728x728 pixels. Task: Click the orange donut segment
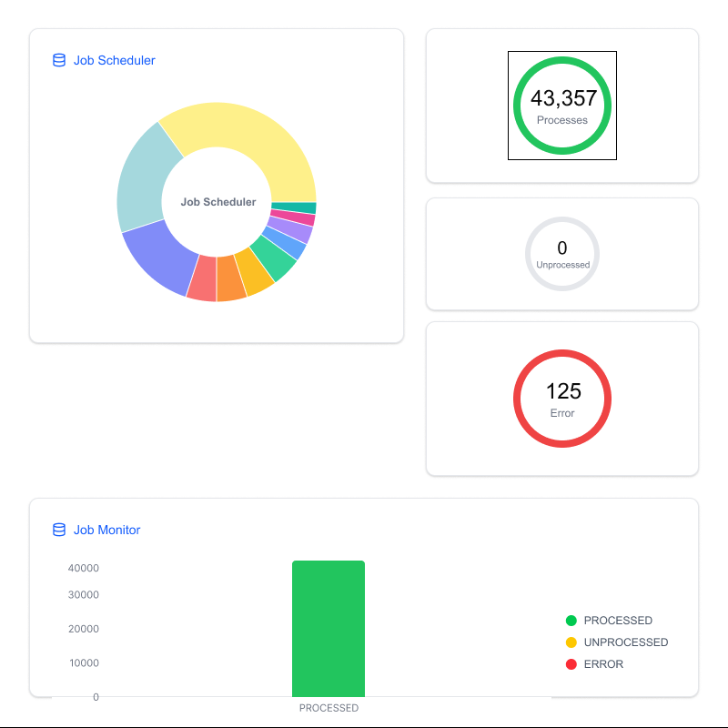pyautogui.click(x=231, y=278)
